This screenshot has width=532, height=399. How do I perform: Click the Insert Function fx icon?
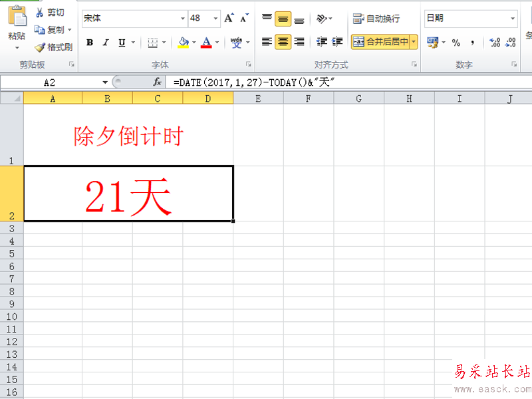pyautogui.click(x=157, y=82)
